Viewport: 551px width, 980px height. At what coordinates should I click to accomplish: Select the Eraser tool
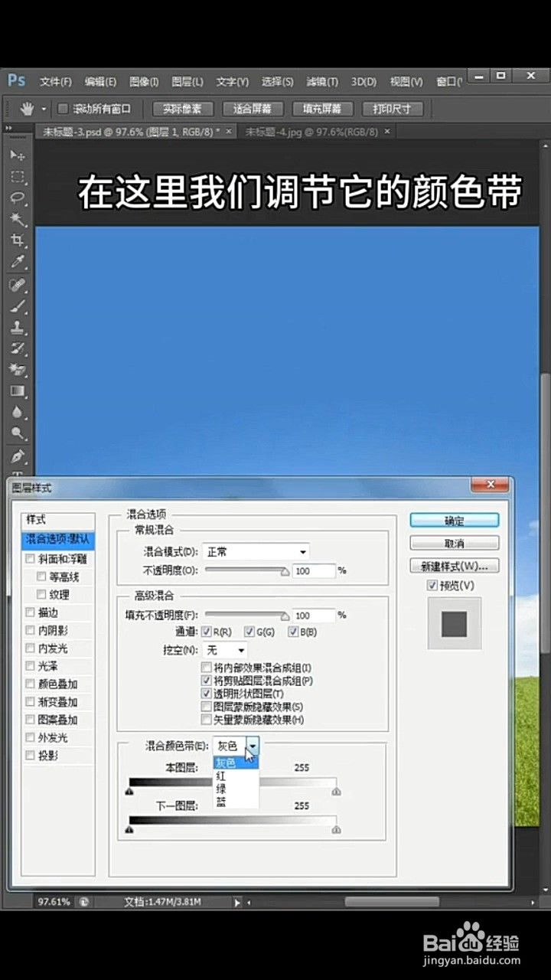click(x=17, y=370)
